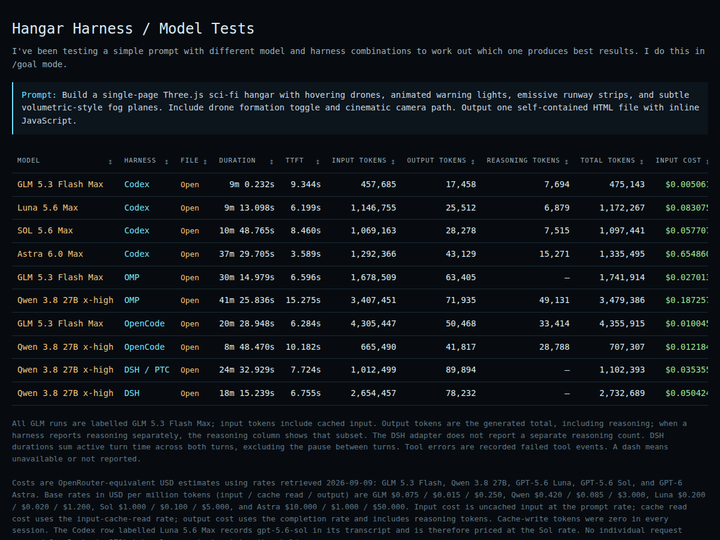Click duration value 8m 48.470s

[249, 347]
